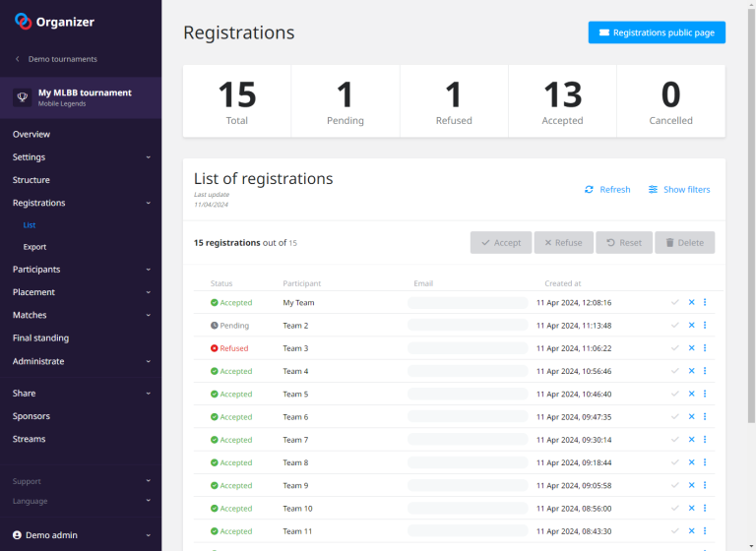Open the three-dot menu for My Team
Screen dimensions: 756x551
click(x=705, y=302)
